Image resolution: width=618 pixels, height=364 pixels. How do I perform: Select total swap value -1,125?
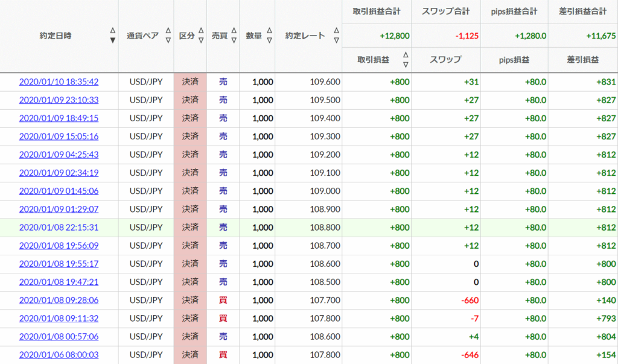[x=467, y=36]
